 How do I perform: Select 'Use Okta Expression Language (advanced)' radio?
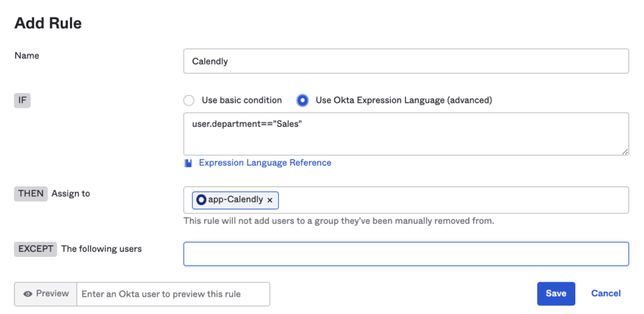coord(302,100)
